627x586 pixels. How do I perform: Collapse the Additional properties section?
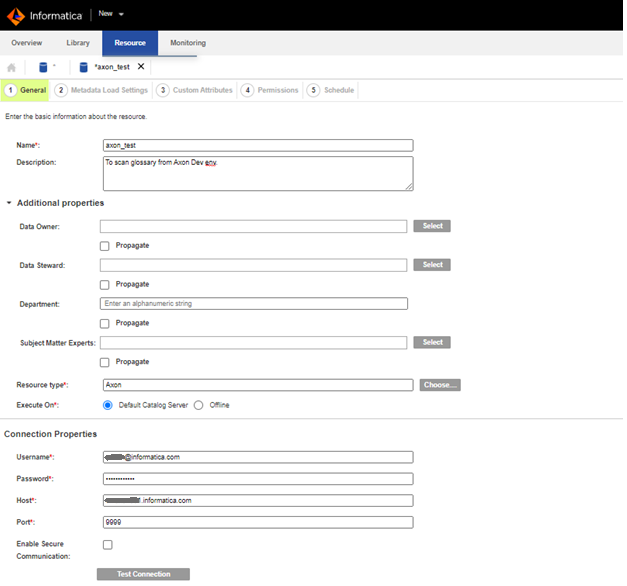[9, 203]
